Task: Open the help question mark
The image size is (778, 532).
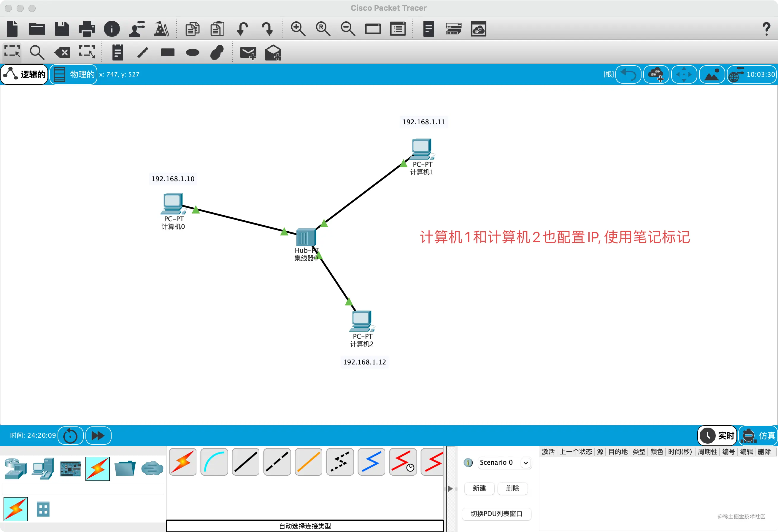Action: [766, 29]
